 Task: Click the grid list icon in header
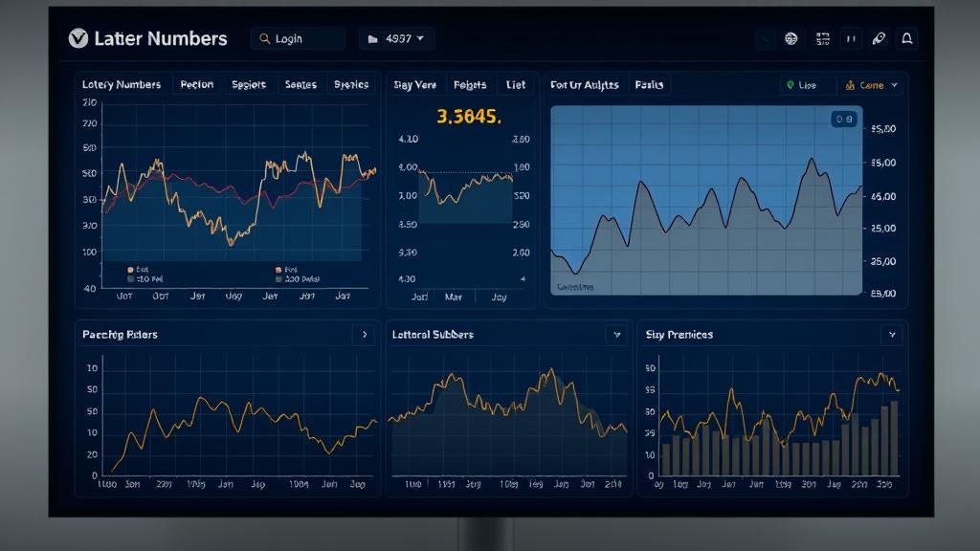pos(822,39)
